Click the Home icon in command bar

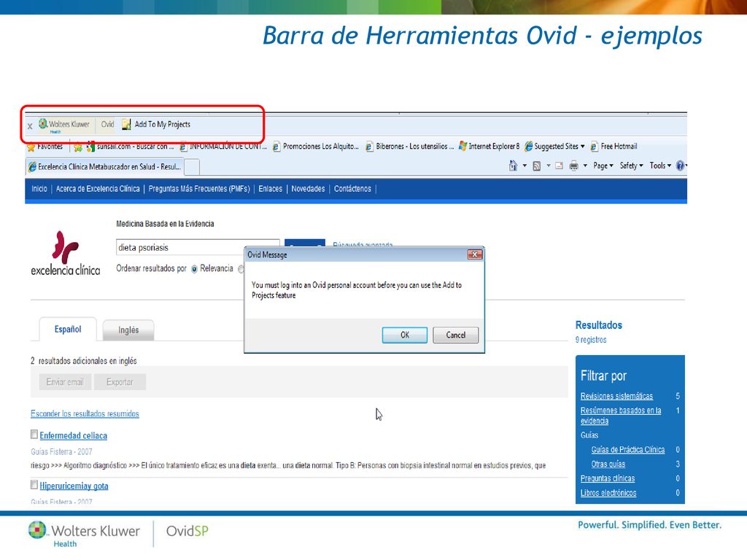click(513, 166)
